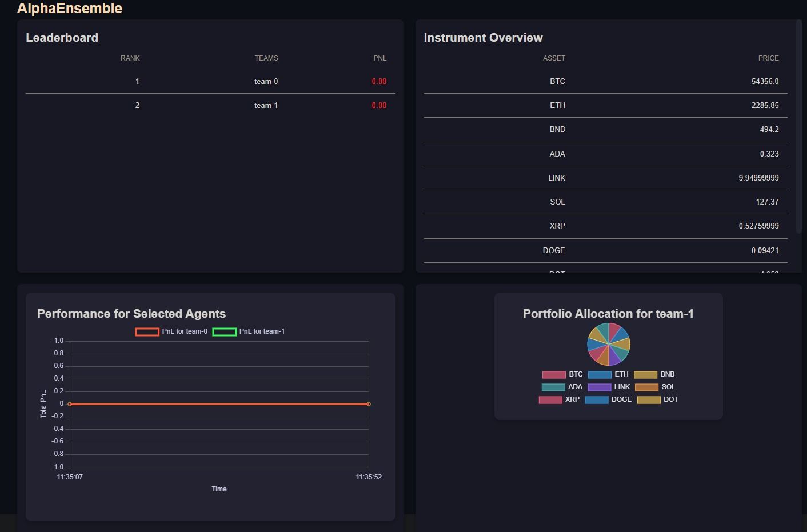
Task: Toggle PnL for team-0 legend swatch
Action: tap(147, 332)
